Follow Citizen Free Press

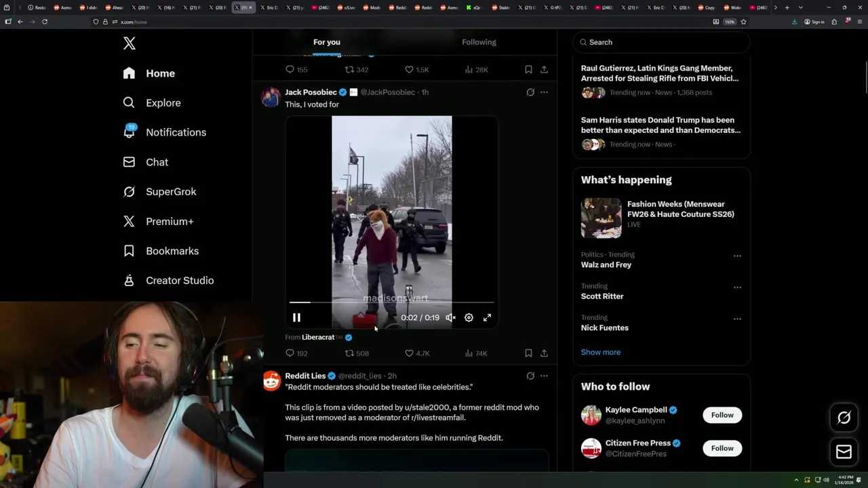click(722, 448)
